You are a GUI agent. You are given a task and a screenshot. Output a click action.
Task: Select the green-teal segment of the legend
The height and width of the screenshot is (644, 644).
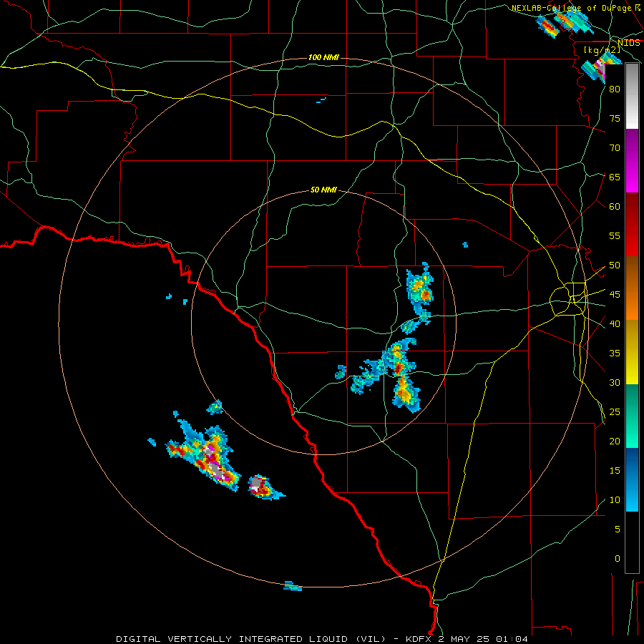tap(632, 416)
